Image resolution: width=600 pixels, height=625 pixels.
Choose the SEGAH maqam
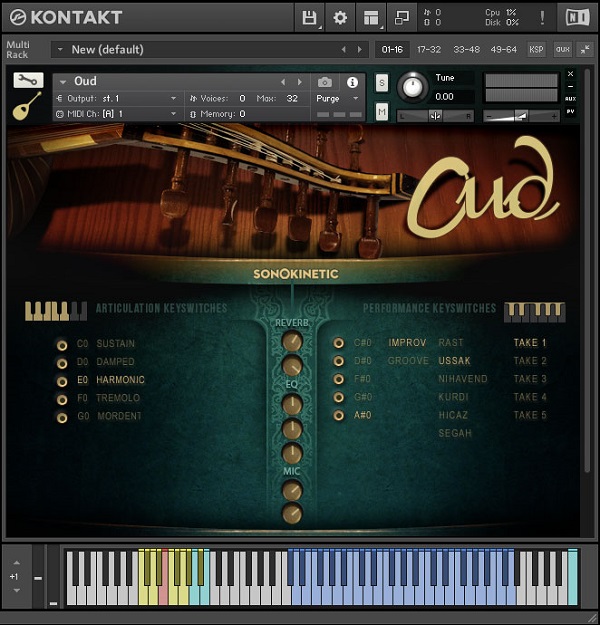[x=455, y=433]
